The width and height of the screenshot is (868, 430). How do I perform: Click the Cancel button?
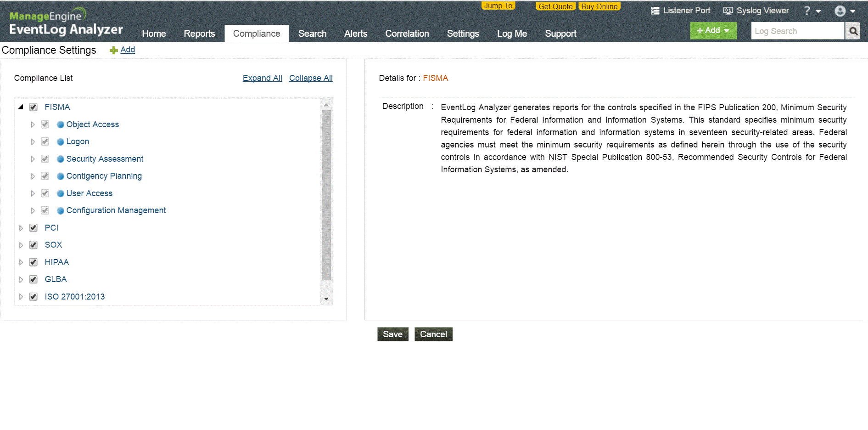click(433, 334)
